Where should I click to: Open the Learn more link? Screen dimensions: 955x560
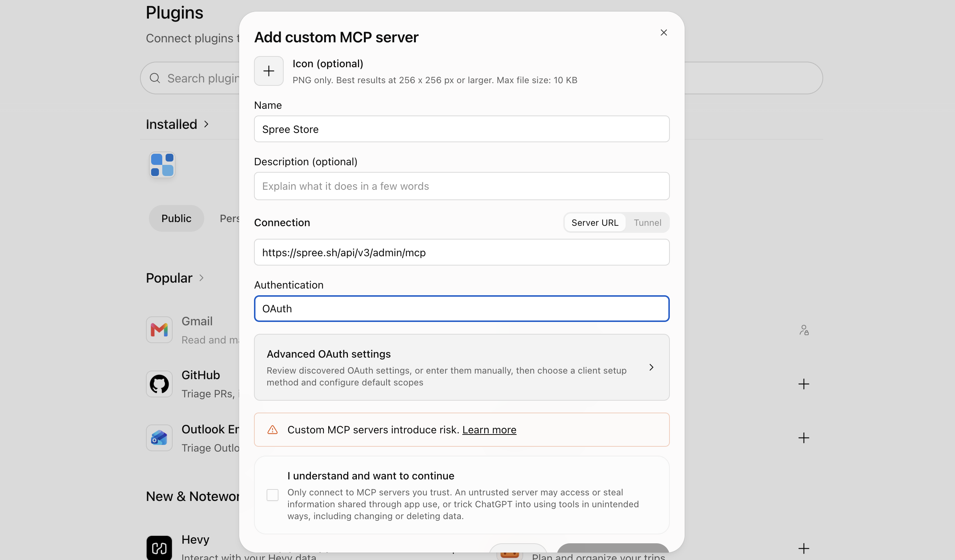(x=489, y=430)
